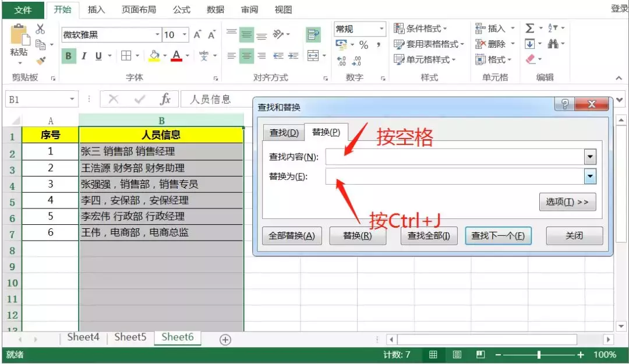
Task: Open the 查找内容 search content dropdown
Action: (x=590, y=157)
